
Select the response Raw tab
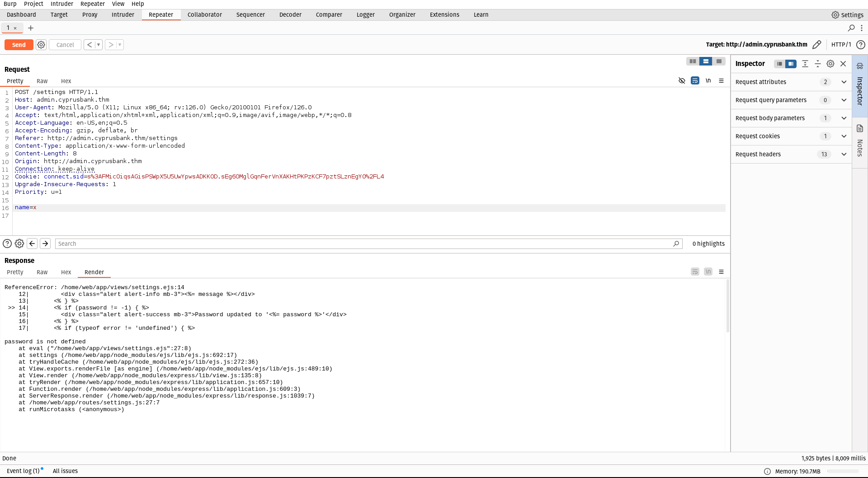(x=42, y=272)
